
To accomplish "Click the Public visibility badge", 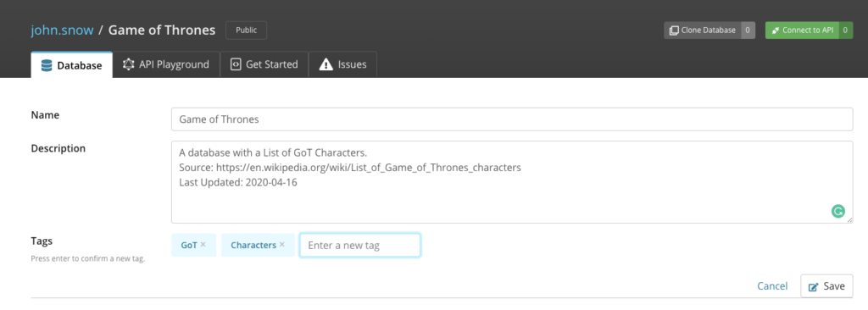I will [247, 30].
